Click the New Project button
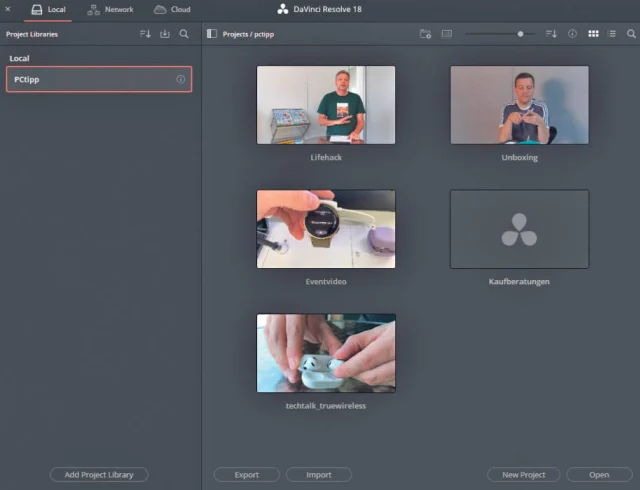 (x=523, y=475)
